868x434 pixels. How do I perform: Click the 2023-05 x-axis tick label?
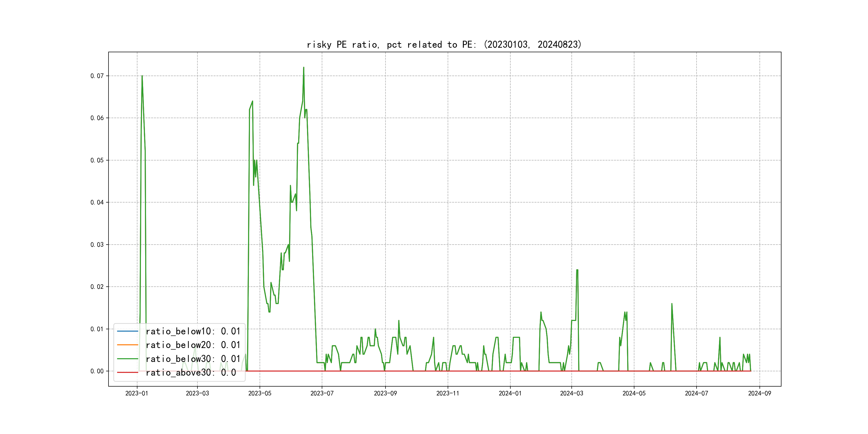[x=259, y=393]
